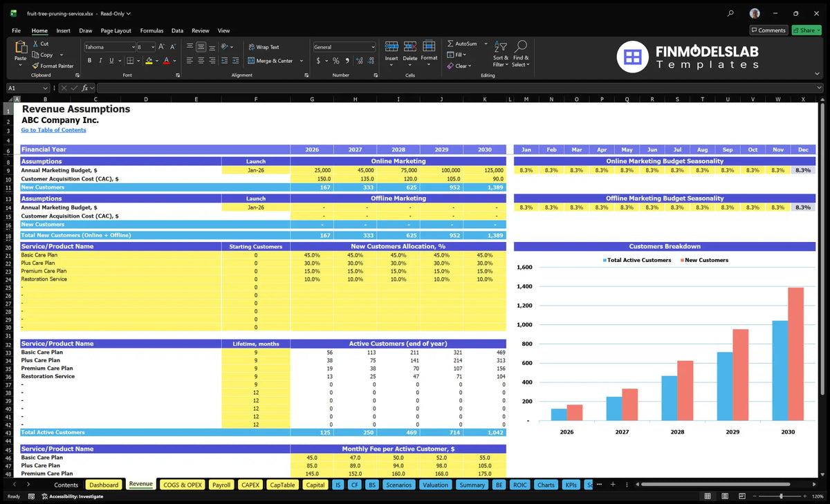The height and width of the screenshot is (504, 830).
Task: Open the font color dropdown arrow
Action: coord(173,61)
